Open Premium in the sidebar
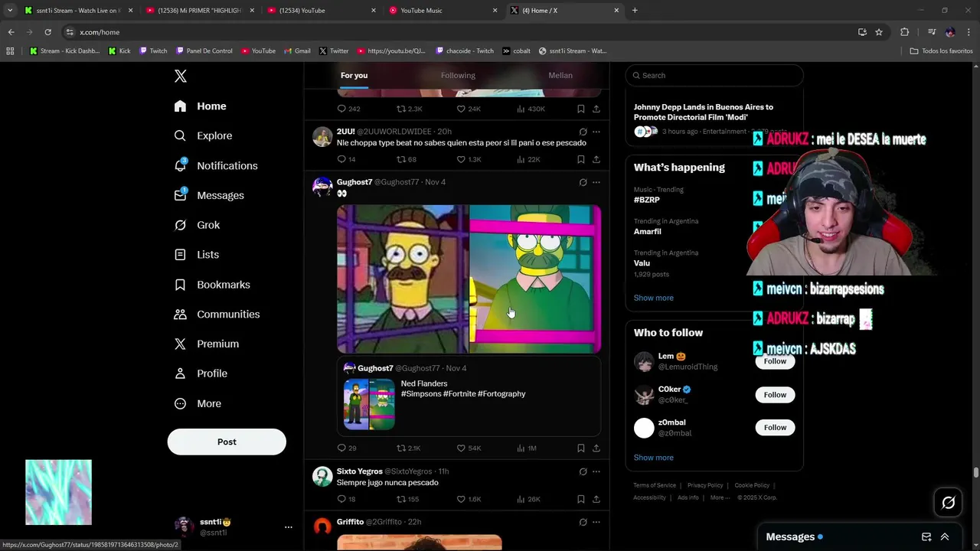980x551 pixels. pyautogui.click(x=206, y=344)
